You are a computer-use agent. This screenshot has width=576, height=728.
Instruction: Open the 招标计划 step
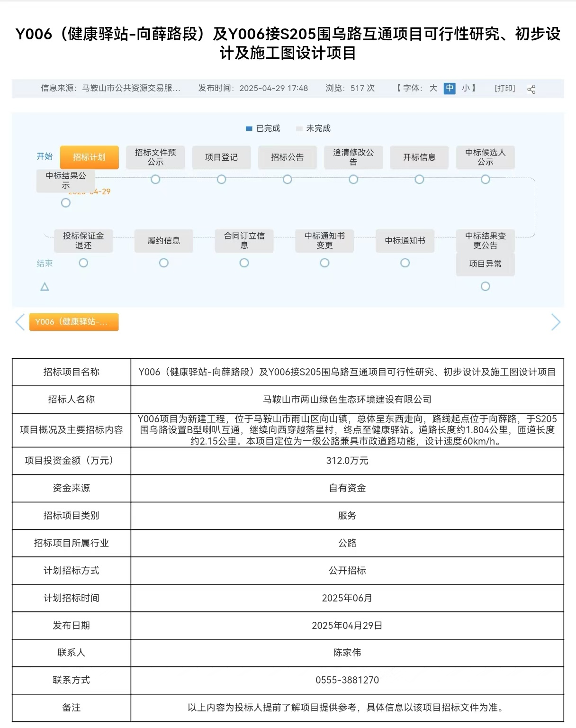pos(89,157)
